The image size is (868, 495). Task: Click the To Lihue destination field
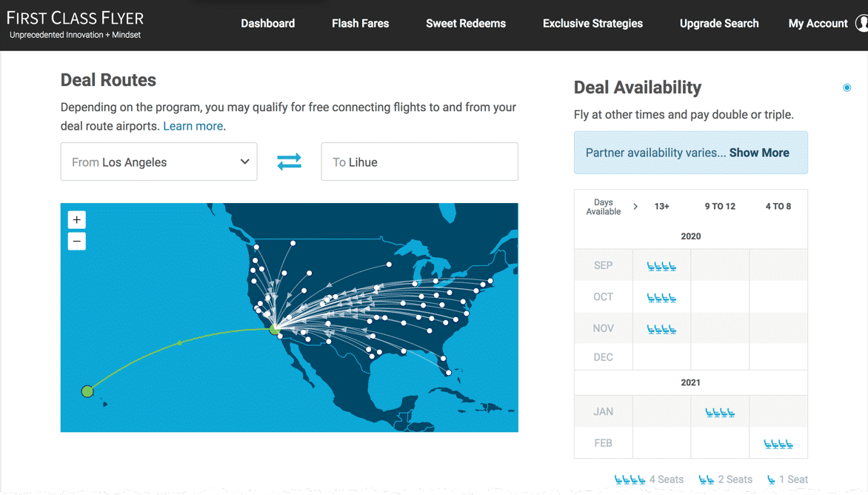tap(419, 162)
